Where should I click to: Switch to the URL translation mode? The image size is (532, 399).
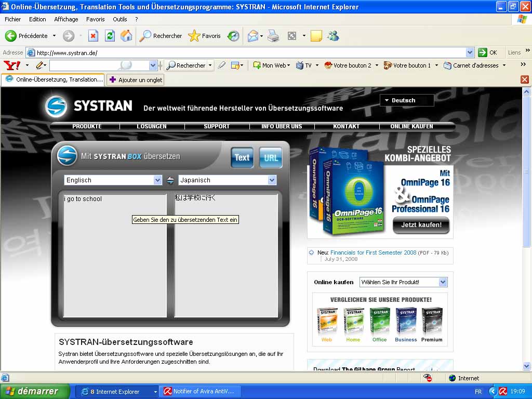point(271,157)
